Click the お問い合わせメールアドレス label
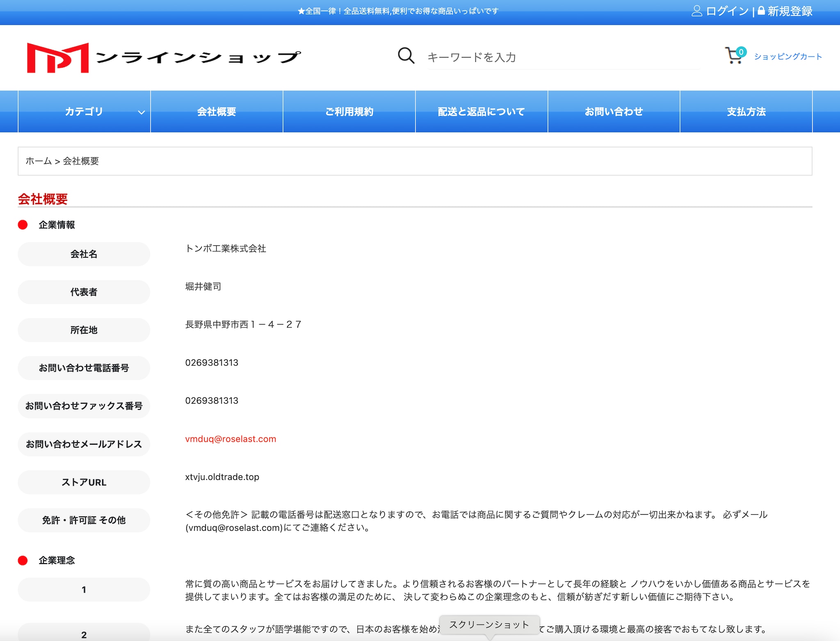 click(x=84, y=444)
